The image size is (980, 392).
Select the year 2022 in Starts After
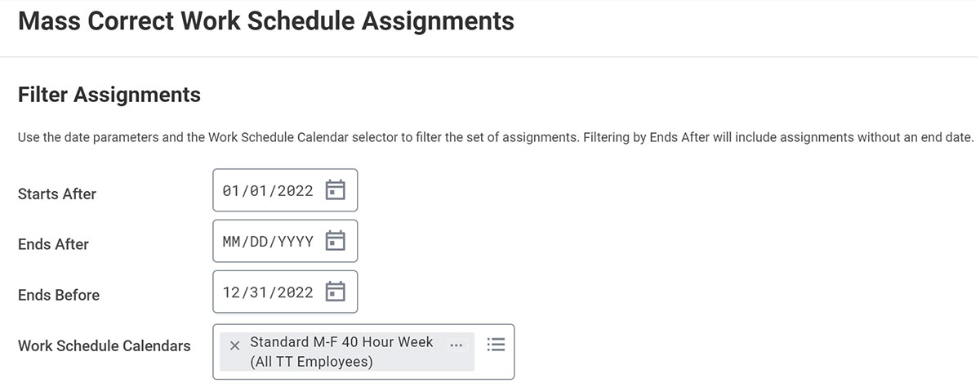[296, 190]
